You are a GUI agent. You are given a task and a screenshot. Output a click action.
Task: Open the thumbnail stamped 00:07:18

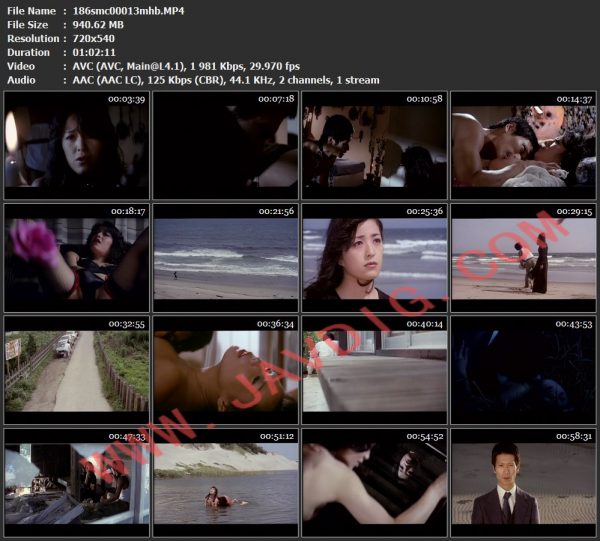[x=225, y=145]
